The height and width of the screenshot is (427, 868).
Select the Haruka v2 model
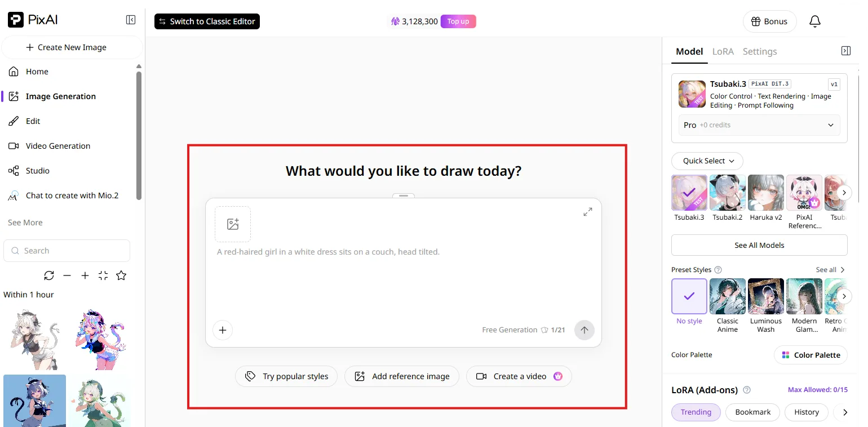click(766, 193)
